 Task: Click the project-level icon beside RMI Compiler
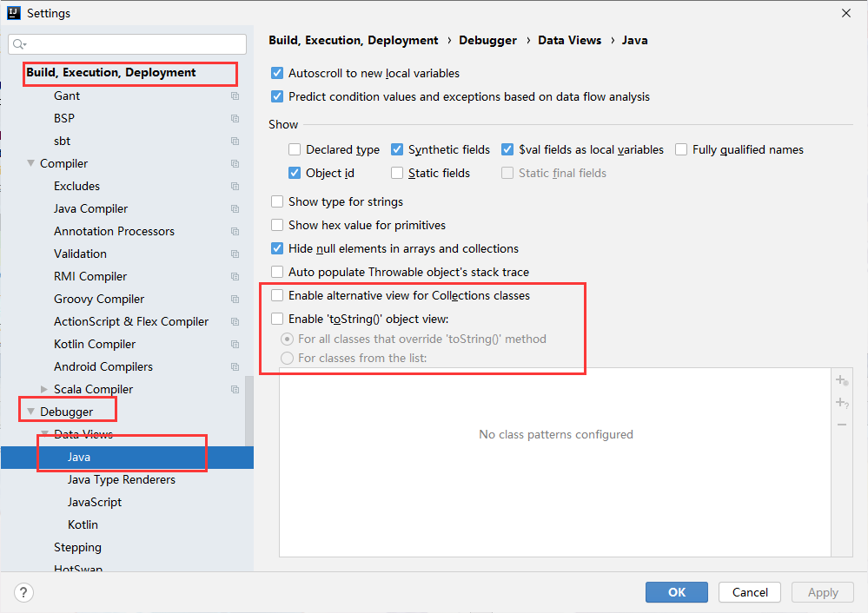235,277
